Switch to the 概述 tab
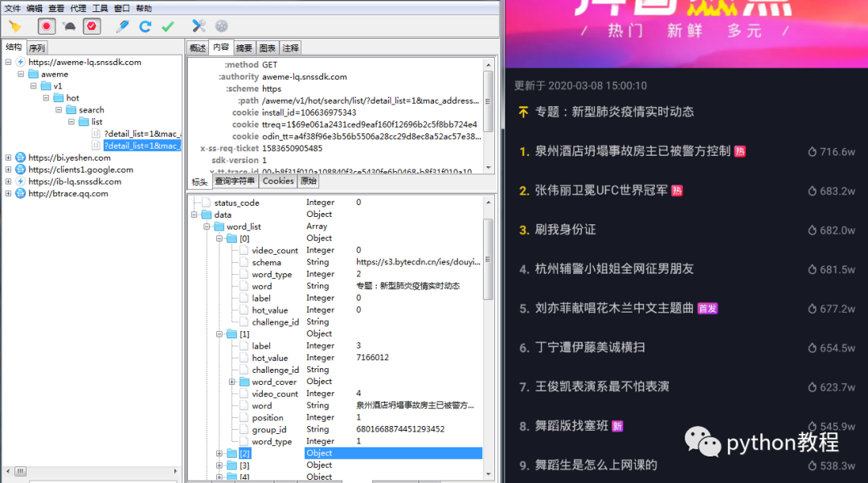This screenshot has height=483, width=868. click(x=198, y=48)
